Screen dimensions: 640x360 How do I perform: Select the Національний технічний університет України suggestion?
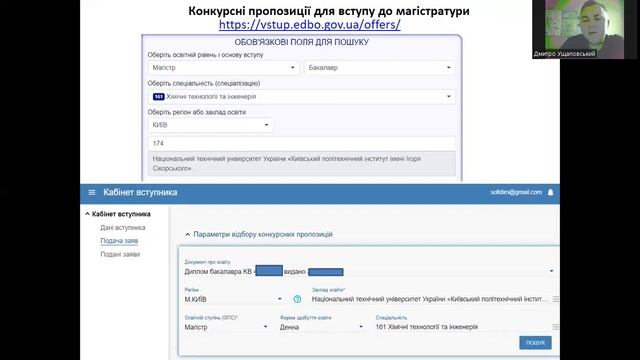[x=302, y=163]
